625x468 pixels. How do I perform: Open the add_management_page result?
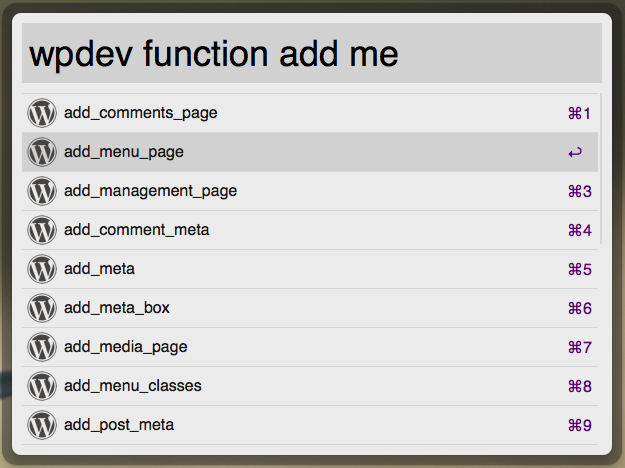pyautogui.click(x=310, y=191)
